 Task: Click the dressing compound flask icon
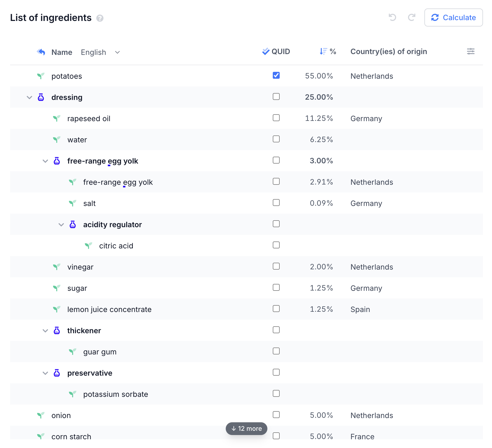tap(41, 97)
